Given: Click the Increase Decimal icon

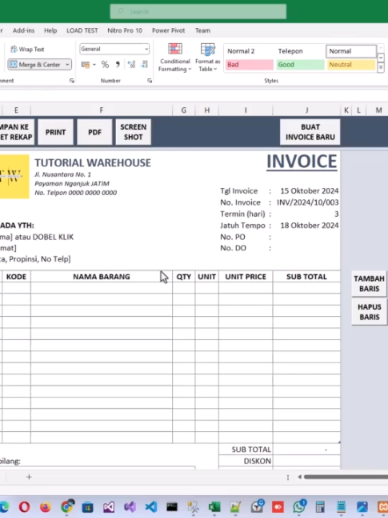Looking at the screenshot, I should tap(131, 64).
